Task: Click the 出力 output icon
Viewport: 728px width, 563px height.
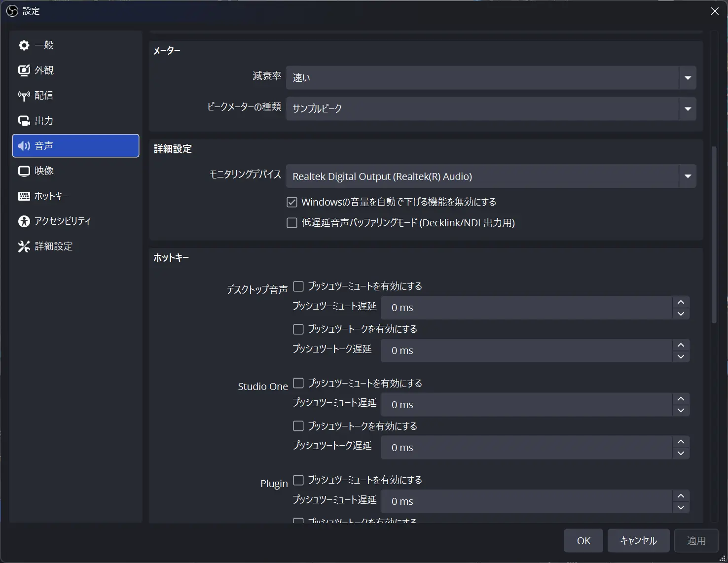Action: pyautogui.click(x=24, y=121)
